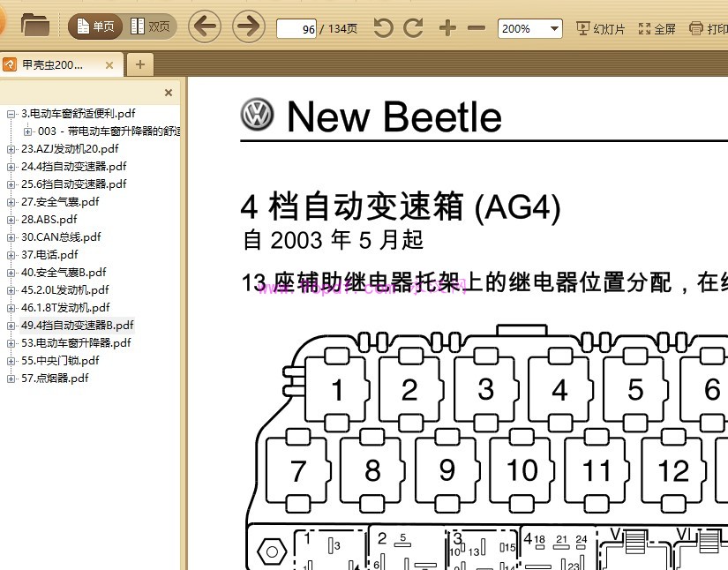
Task: Select bookmark 46.1.8T发动机.pdf
Action: [65, 308]
